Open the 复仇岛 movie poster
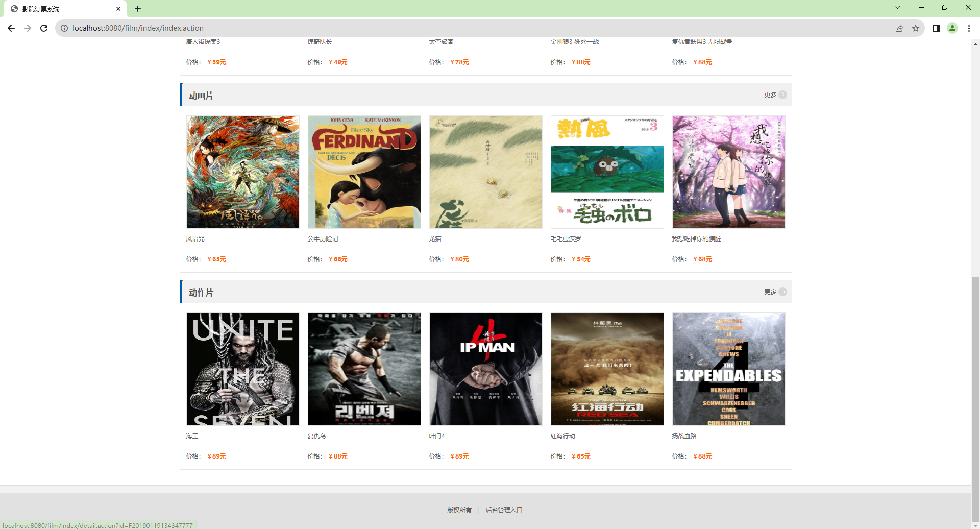 click(364, 369)
